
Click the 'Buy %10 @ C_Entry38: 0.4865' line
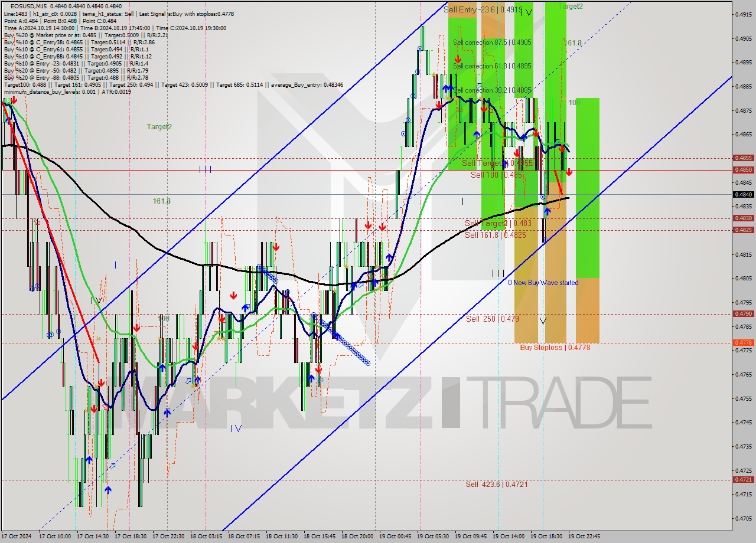click(79, 42)
